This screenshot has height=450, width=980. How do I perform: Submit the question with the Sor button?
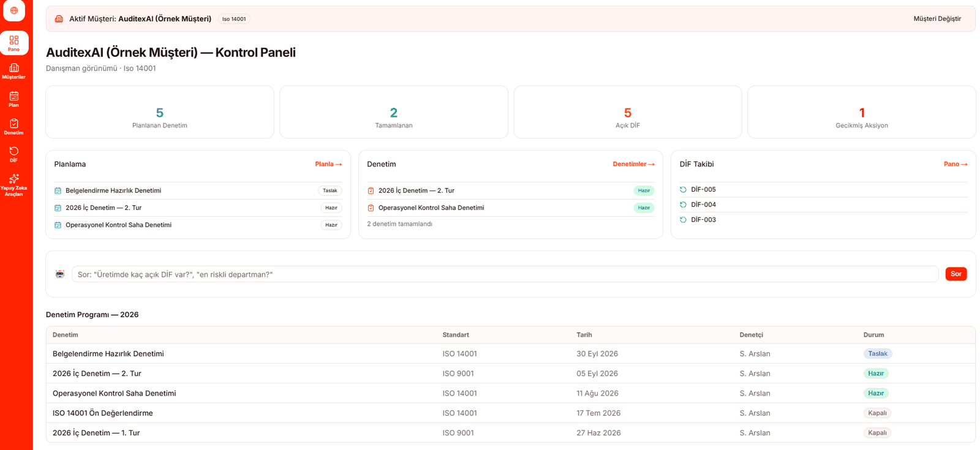pos(956,274)
